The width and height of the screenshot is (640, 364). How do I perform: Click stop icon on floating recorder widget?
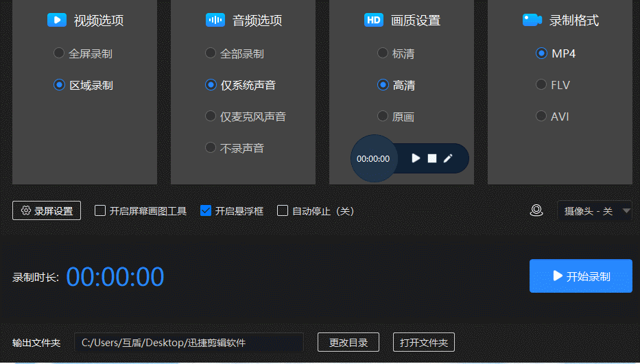coord(432,158)
